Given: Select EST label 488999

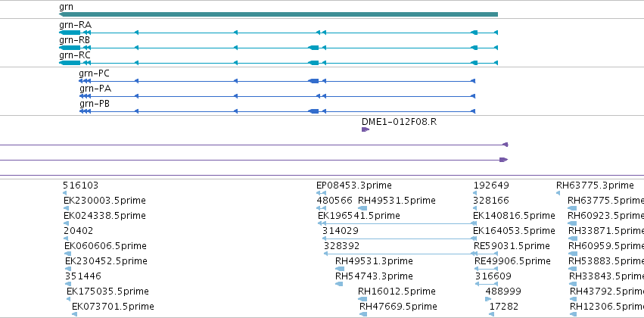Looking at the screenshot, I should pyautogui.click(x=503, y=291).
